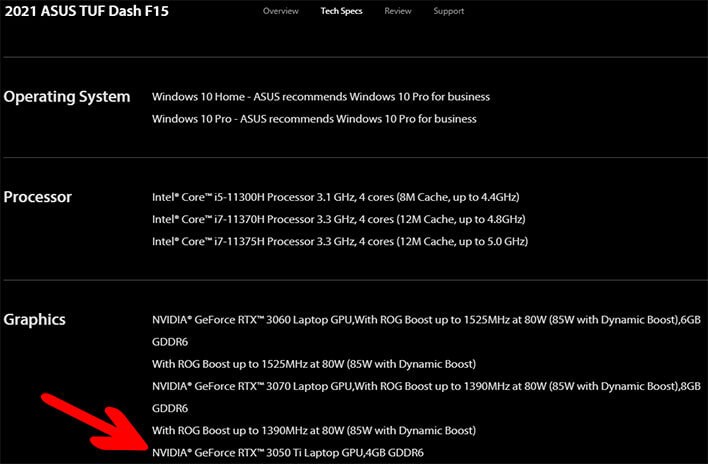
Task: Switch to the Review tab
Action: tap(397, 11)
